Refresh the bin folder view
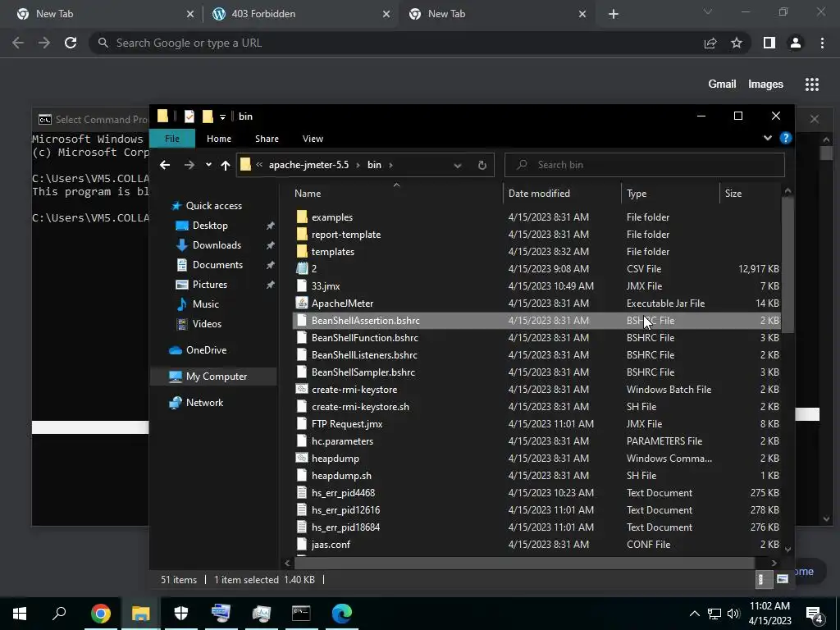Image resolution: width=840 pixels, height=630 pixels. [x=482, y=165]
